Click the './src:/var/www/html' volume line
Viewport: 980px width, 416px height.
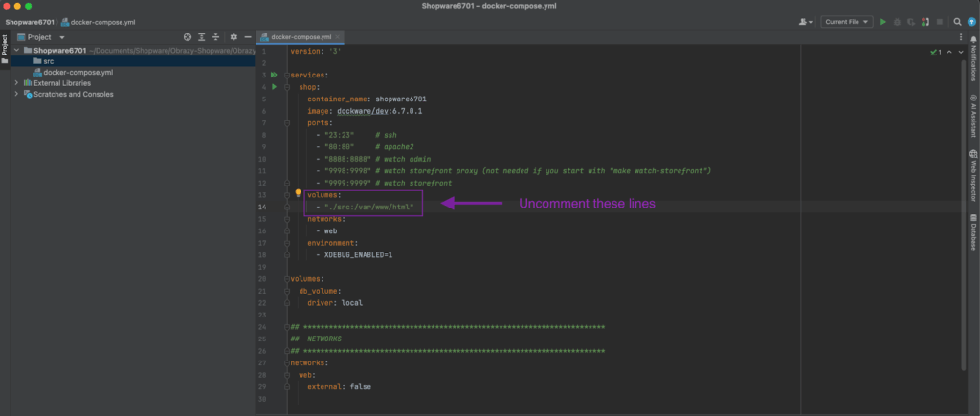pyautogui.click(x=365, y=207)
